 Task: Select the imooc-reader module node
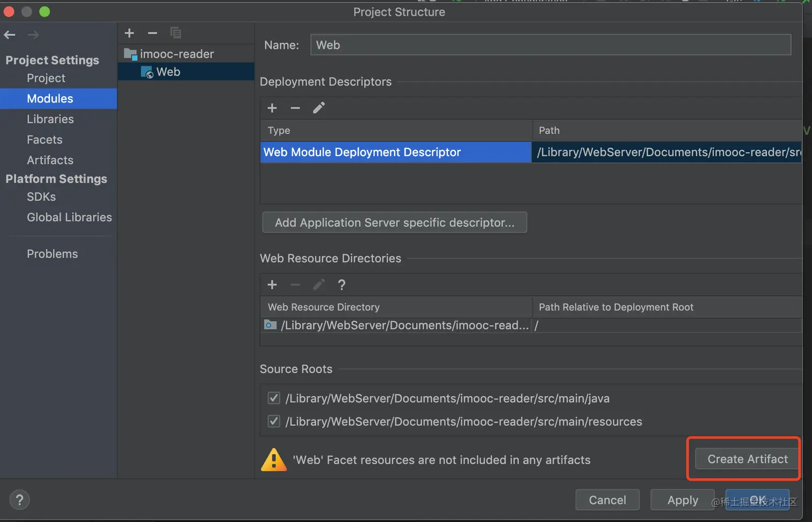(177, 54)
